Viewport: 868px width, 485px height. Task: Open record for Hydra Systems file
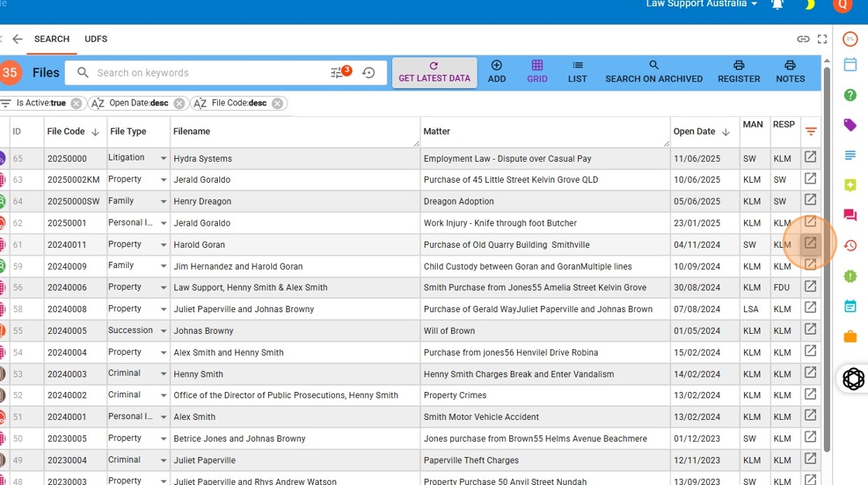tap(810, 157)
